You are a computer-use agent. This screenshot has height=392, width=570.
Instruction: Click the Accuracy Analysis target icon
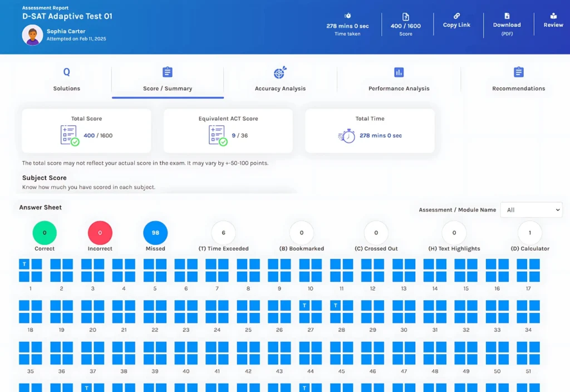pyautogui.click(x=280, y=72)
